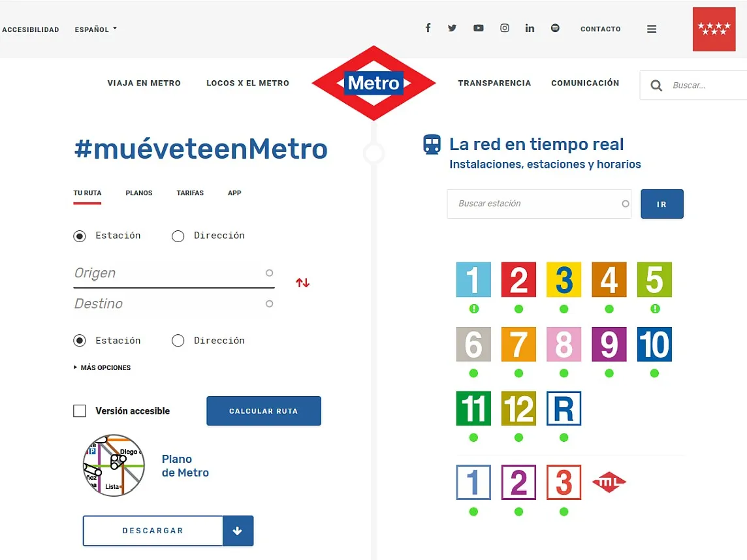The width and height of the screenshot is (747, 560).
Task: Click the Origen input field
Action: (x=174, y=273)
